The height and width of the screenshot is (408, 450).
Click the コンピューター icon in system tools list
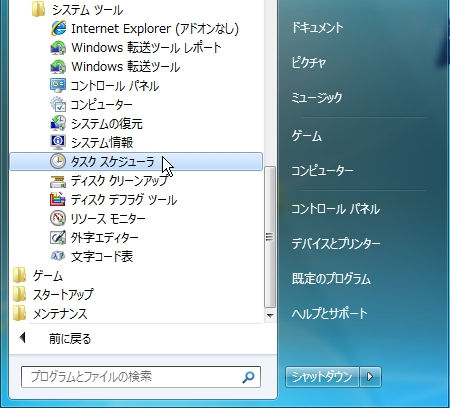[x=58, y=105]
